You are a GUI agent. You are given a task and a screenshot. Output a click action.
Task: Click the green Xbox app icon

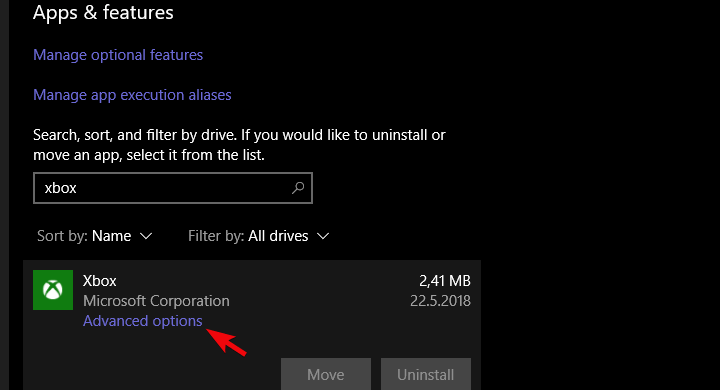point(53,290)
